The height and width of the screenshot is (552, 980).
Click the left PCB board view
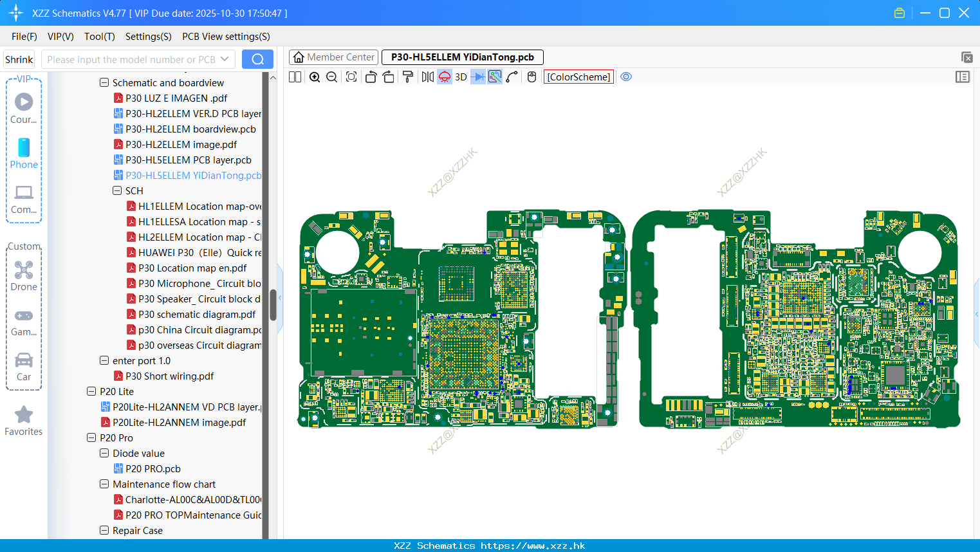point(461,318)
